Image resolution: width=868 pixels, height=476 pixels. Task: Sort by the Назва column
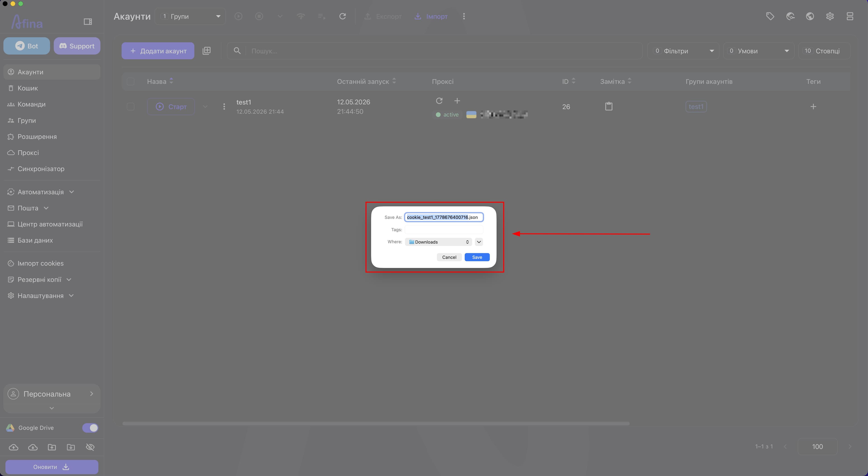[x=160, y=82]
